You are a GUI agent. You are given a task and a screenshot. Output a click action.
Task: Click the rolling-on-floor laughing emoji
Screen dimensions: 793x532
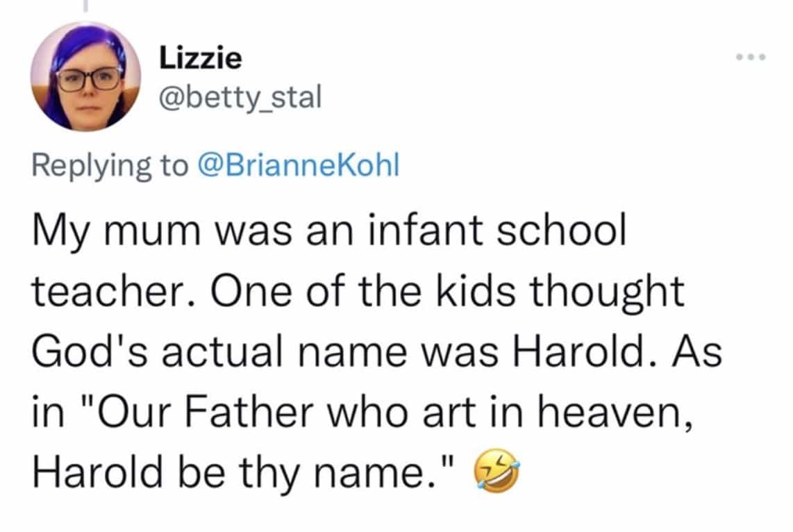496,473
